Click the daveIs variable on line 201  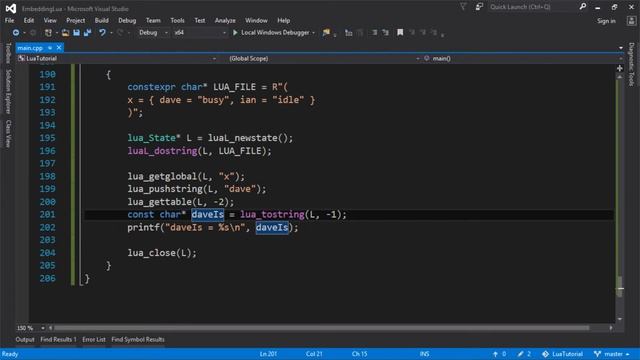208,215
